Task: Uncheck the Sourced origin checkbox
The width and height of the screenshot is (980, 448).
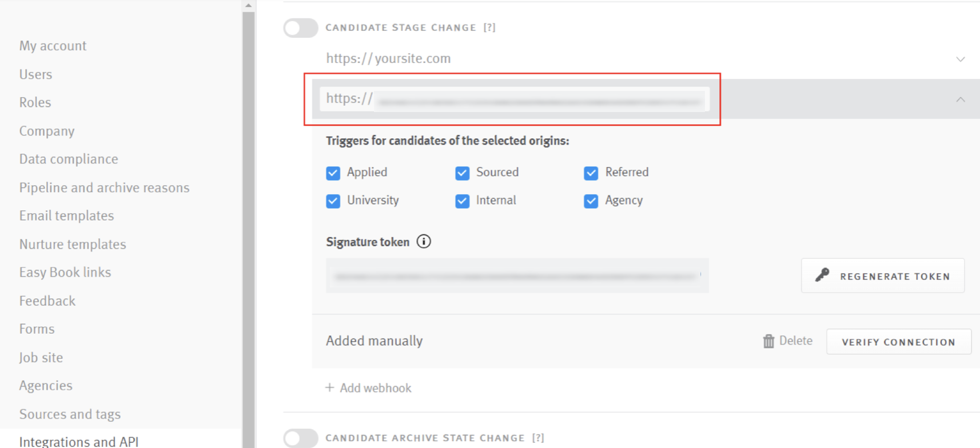Action: [x=462, y=173]
